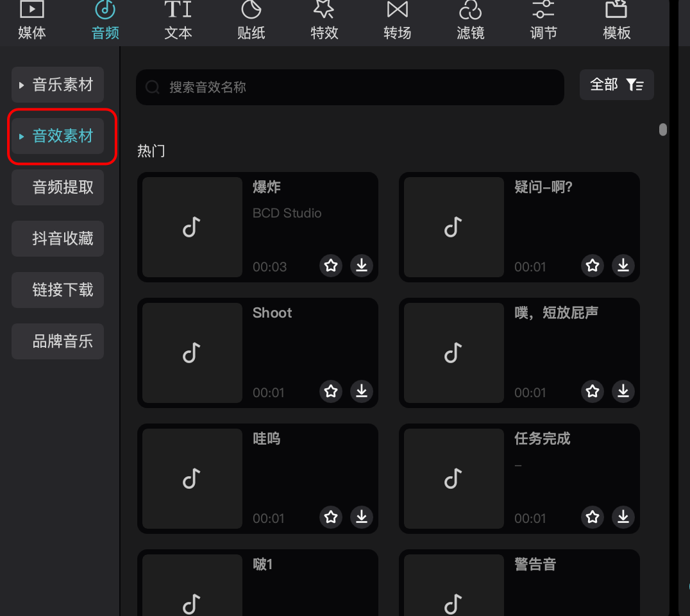
Task: Download the 疑问-啊? sound effect
Action: 623,266
